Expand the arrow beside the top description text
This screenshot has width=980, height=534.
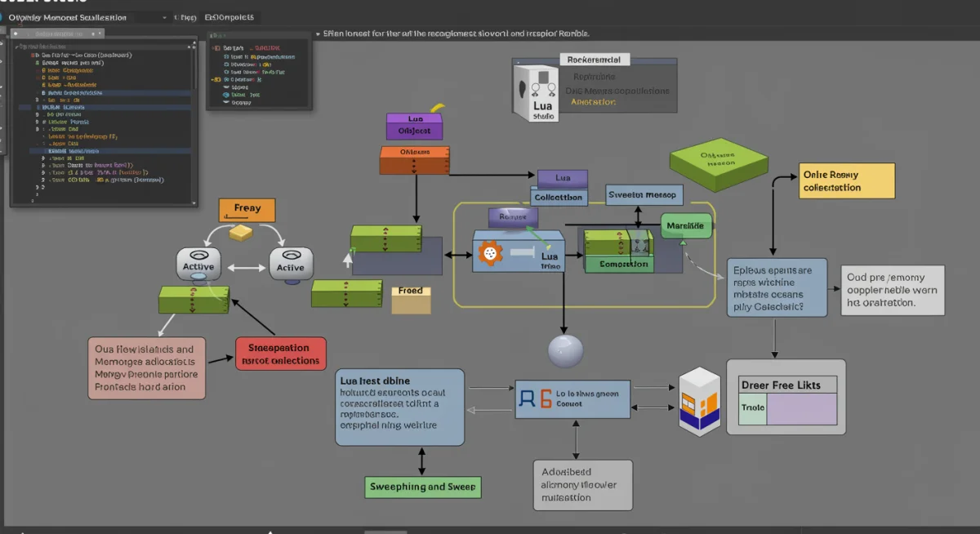(x=318, y=34)
